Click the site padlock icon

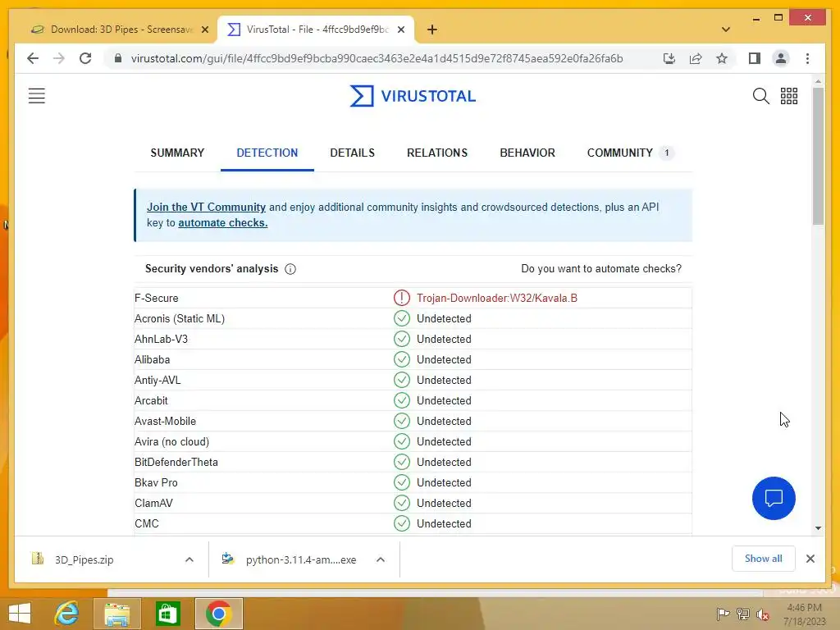(118, 58)
